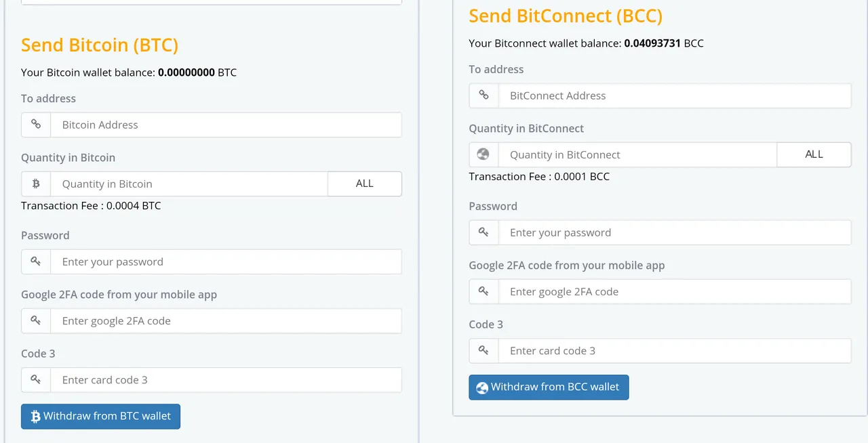This screenshot has width=868, height=443.
Task: Click the BitConnect globe icon beside quantity field
Action: (484, 154)
